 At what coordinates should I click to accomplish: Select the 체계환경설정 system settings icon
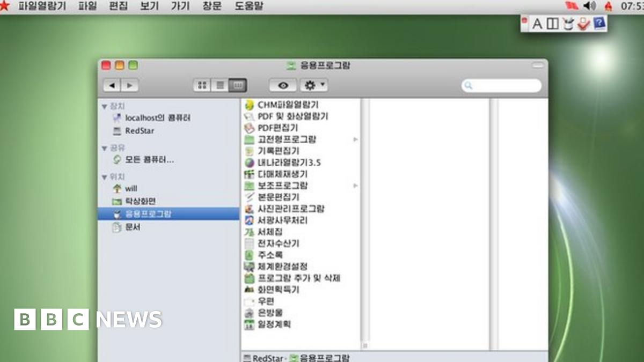click(248, 267)
